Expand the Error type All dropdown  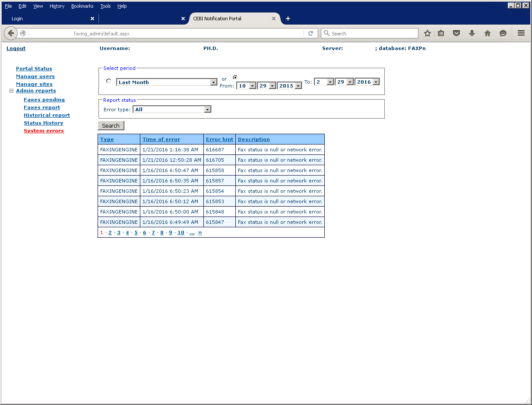coord(207,110)
